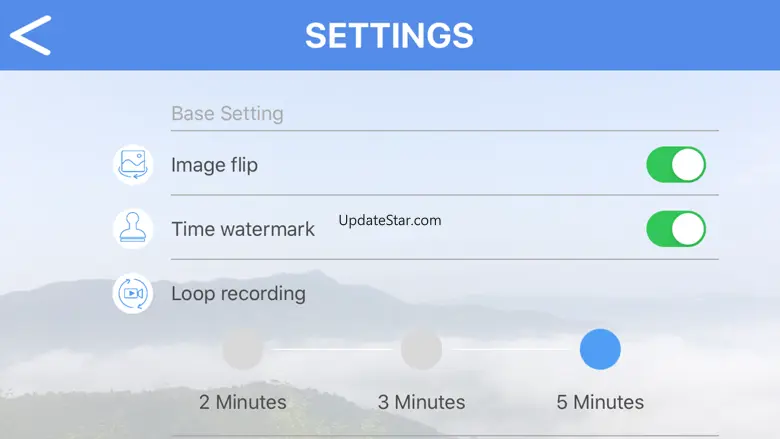Turn off the Image flip switch
This screenshot has height=439, width=780.
coord(676,165)
